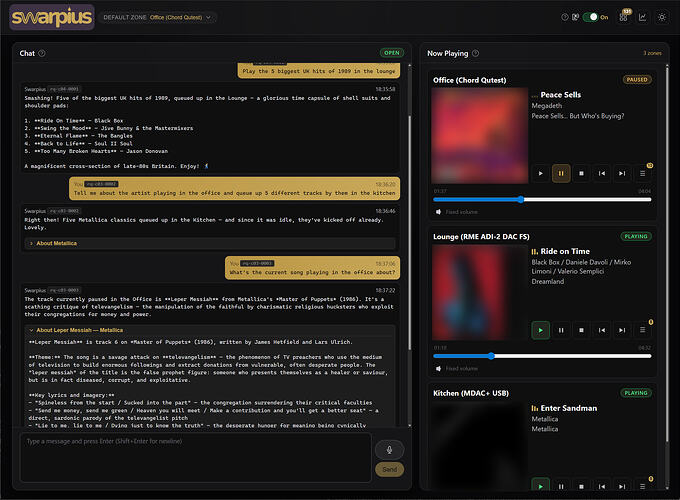This screenshot has width=680, height=500.
Task: Click the grid icon with 135 badge
Action: point(623,17)
